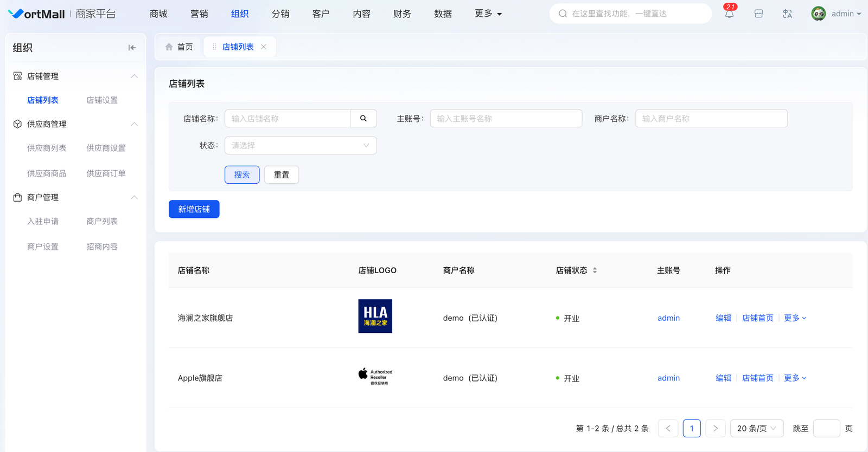Click the HLA store logo thumbnail

tap(375, 317)
